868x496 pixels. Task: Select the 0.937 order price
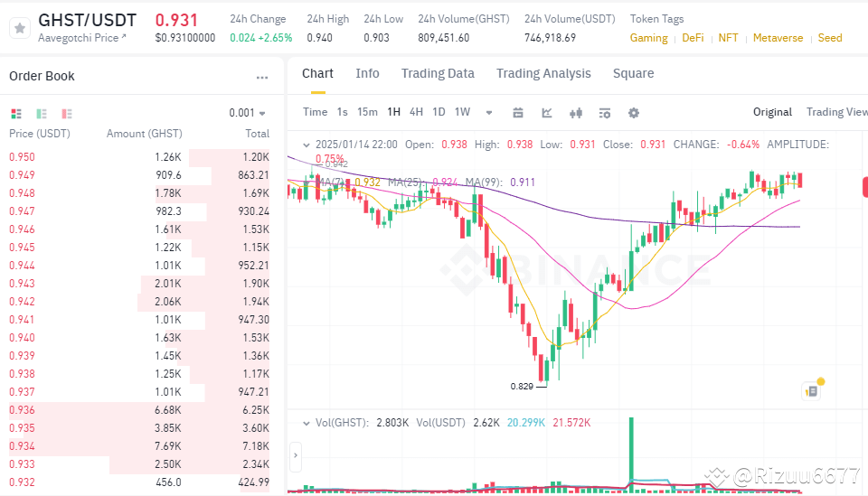coord(22,392)
